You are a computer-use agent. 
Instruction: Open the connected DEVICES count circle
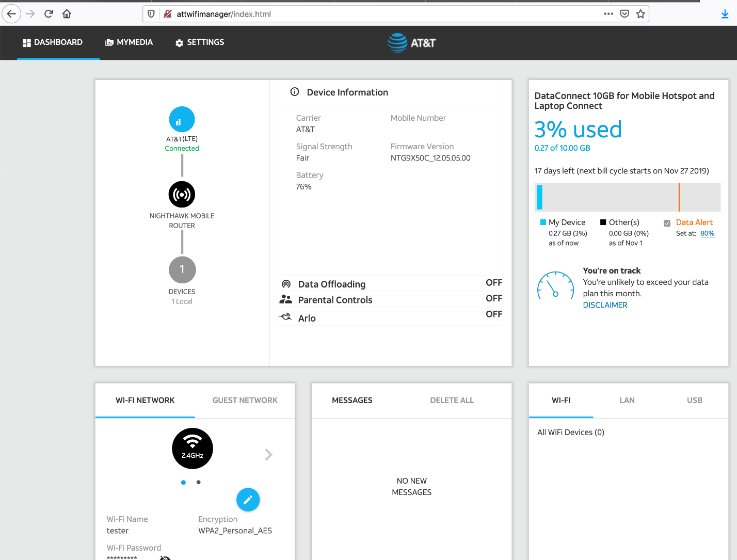182,269
